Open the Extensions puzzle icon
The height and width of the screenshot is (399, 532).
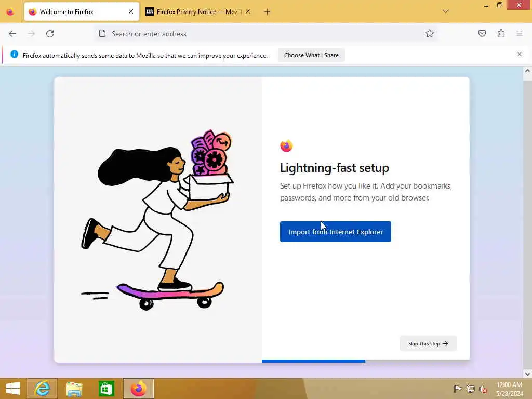(x=501, y=34)
